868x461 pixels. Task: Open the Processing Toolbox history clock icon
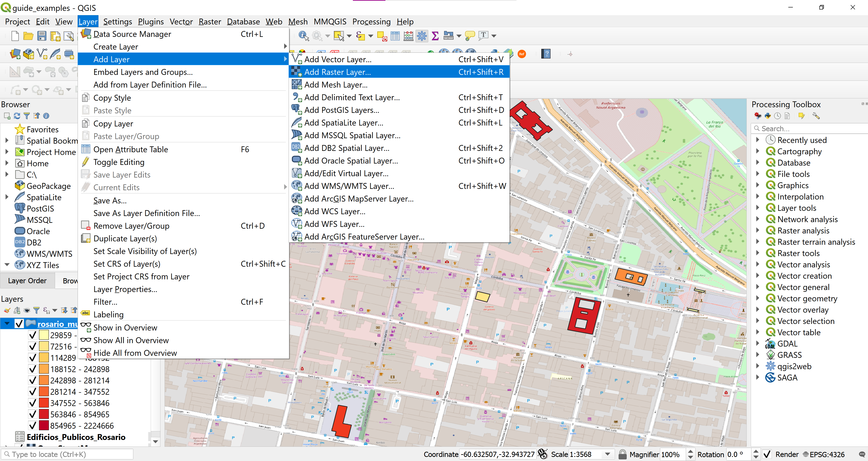777,116
